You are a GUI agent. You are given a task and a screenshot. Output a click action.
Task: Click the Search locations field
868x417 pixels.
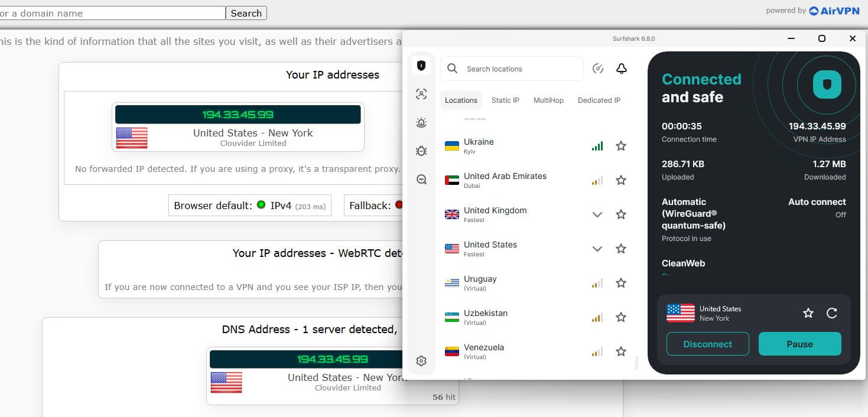512,69
